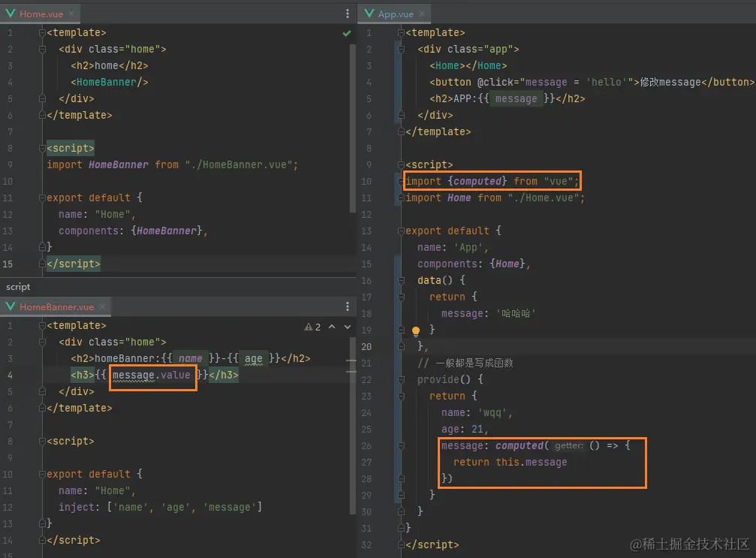Open the warnings indicator showing 2 problems
756x558 pixels.
(x=312, y=327)
